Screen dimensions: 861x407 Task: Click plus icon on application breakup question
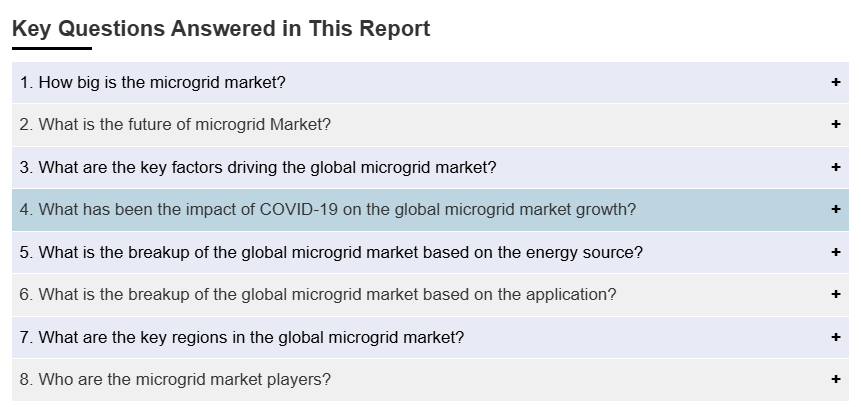pyautogui.click(x=835, y=295)
